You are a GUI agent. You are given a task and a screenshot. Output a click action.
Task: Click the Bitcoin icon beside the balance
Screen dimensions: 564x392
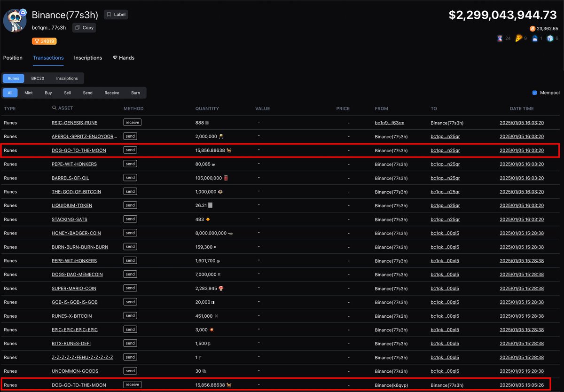pos(533,29)
